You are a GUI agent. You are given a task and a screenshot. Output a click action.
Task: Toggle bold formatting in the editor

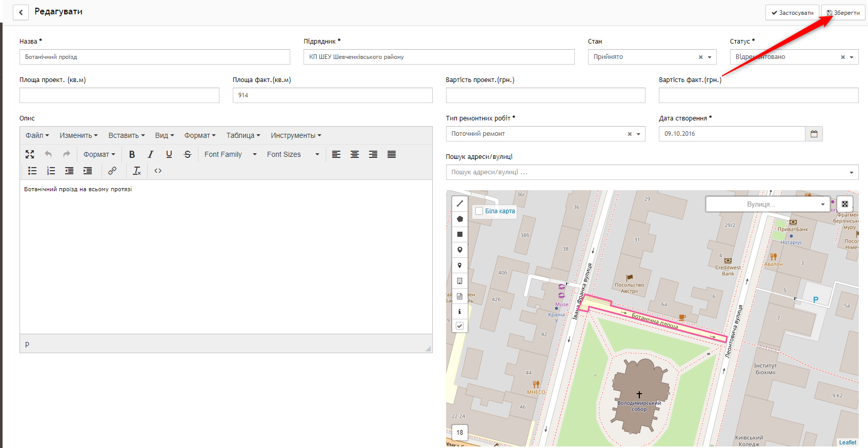pyautogui.click(x=132, y=154)
